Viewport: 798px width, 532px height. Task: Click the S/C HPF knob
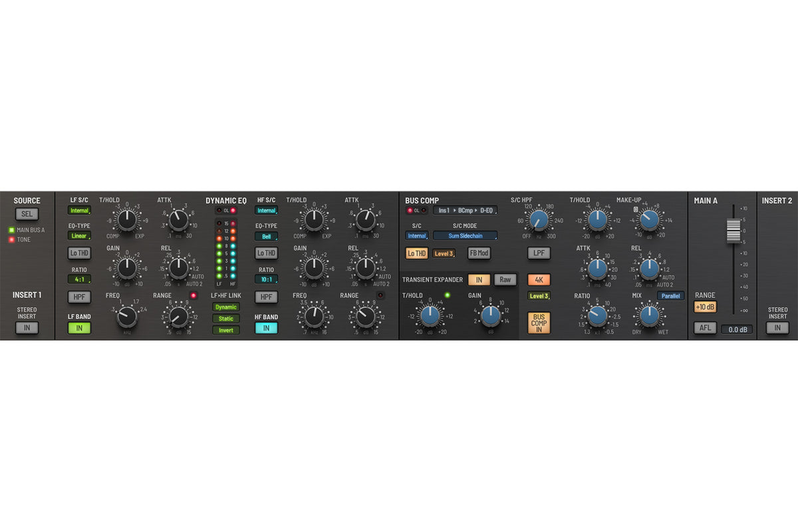click(x=539, y=219)
